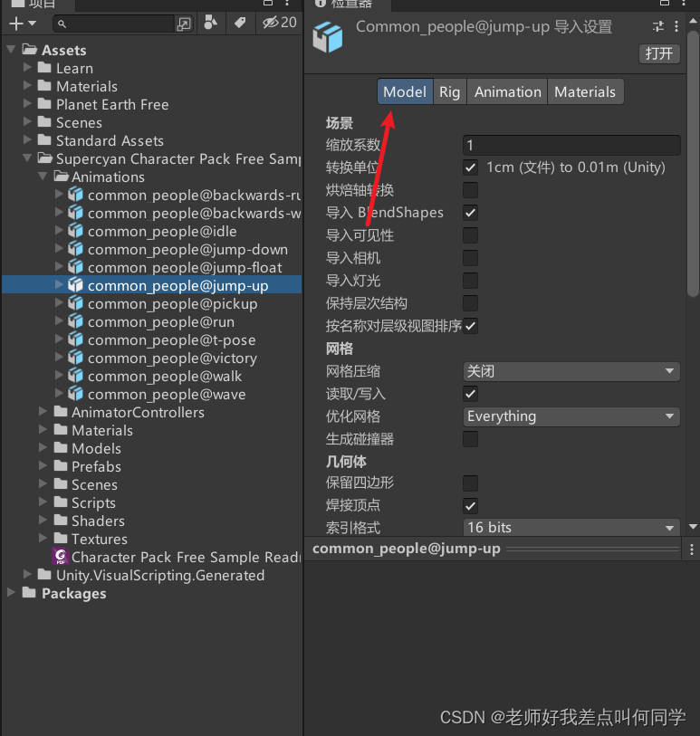Click the Scripts folder icon

(61, 502)
